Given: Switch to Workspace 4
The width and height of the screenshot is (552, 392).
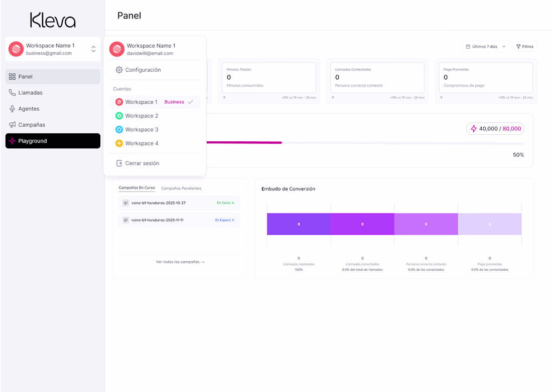Looking at the screenshot, I should pos(155,143).
